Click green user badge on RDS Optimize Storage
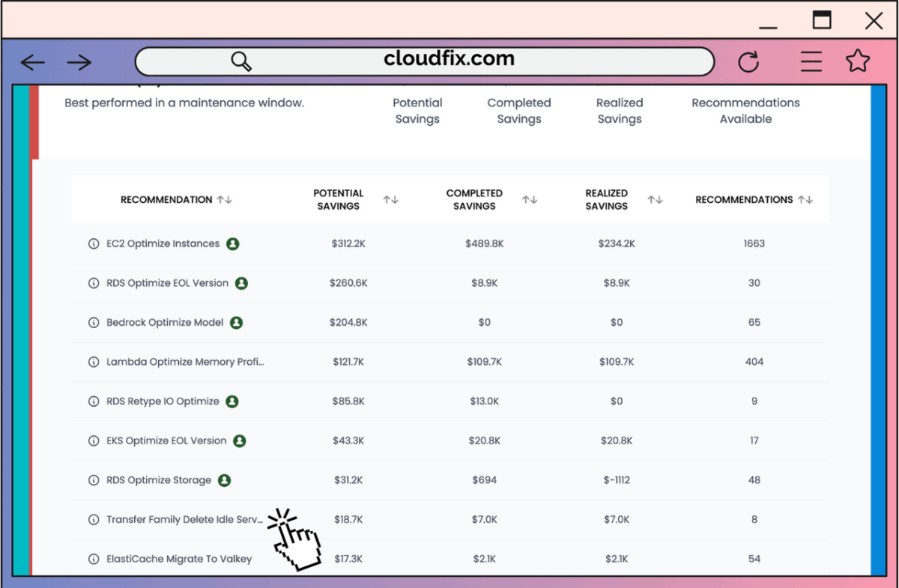Image resolution: width=899 pixels, height=588 pixels. (224, 480)
